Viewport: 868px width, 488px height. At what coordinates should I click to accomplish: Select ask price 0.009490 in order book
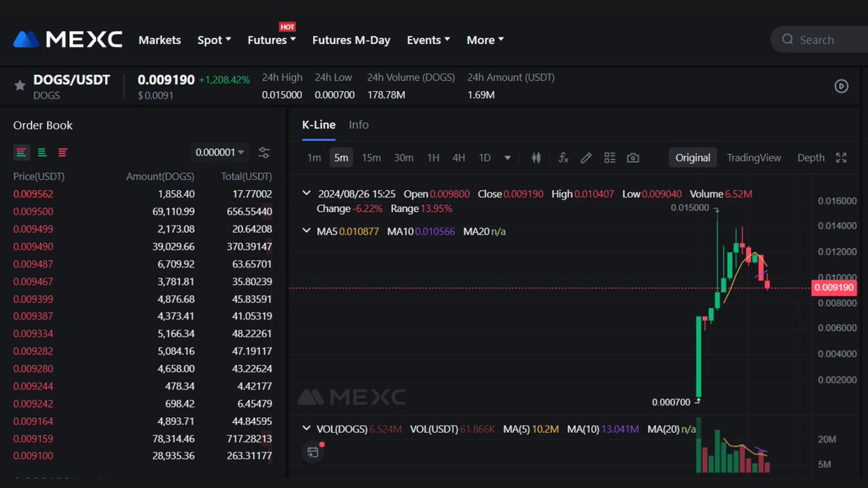coord(33,247)
